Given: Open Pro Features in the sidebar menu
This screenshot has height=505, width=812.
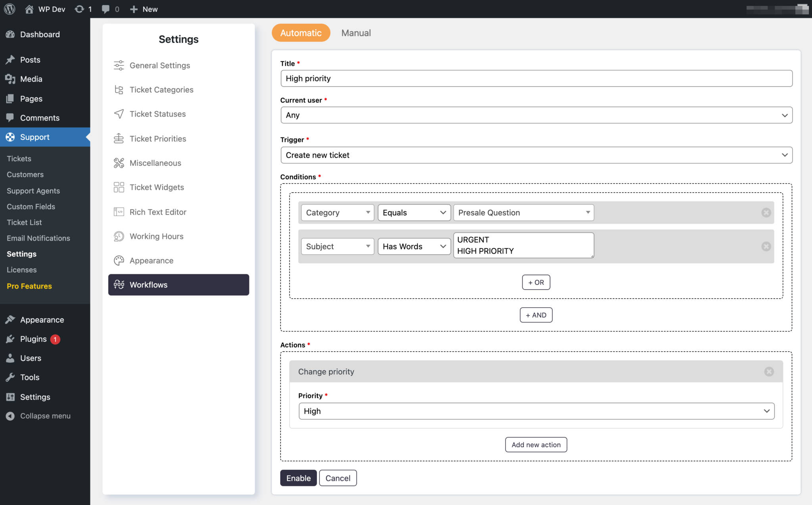Looking at the screenshot, I should (29, 286).
